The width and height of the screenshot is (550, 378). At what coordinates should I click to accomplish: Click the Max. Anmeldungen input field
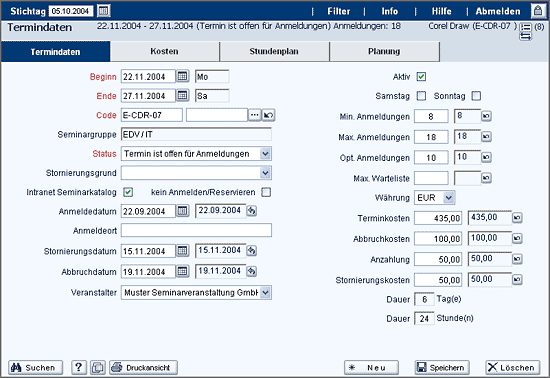(431, 137)
